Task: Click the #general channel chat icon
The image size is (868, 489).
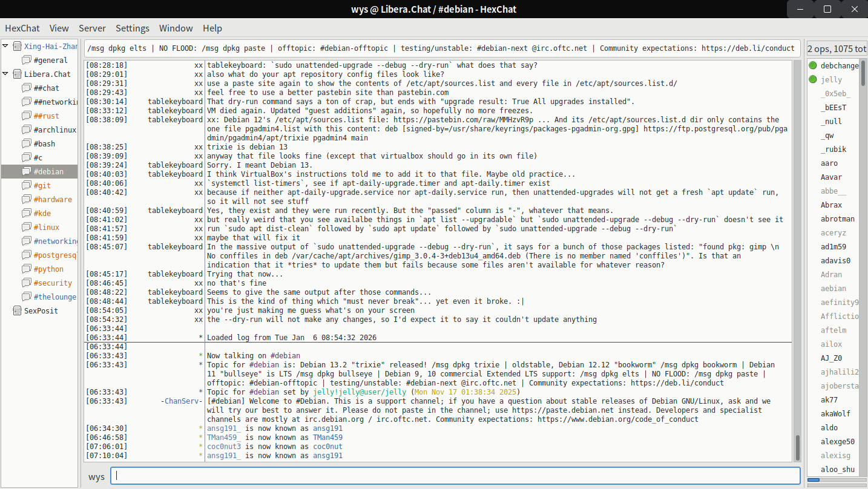Action: [26, 61]
